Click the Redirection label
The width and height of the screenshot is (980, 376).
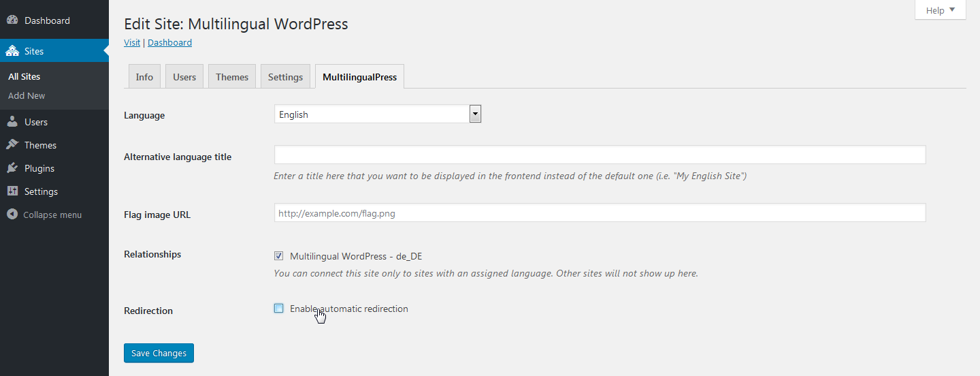click(148, 311)
